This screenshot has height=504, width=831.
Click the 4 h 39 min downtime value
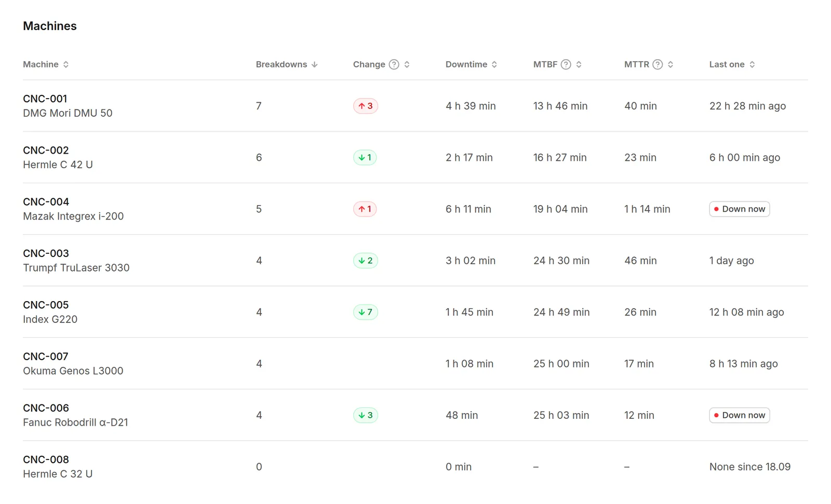point(471,106)
